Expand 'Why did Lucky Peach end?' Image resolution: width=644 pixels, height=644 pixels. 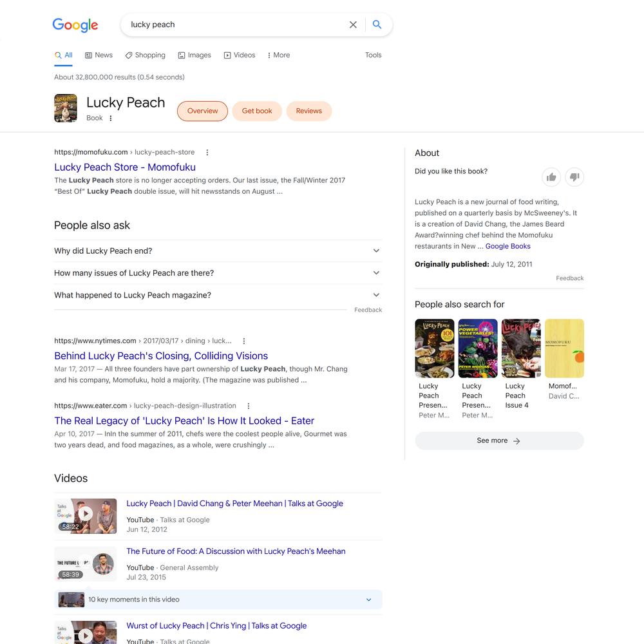218,251
